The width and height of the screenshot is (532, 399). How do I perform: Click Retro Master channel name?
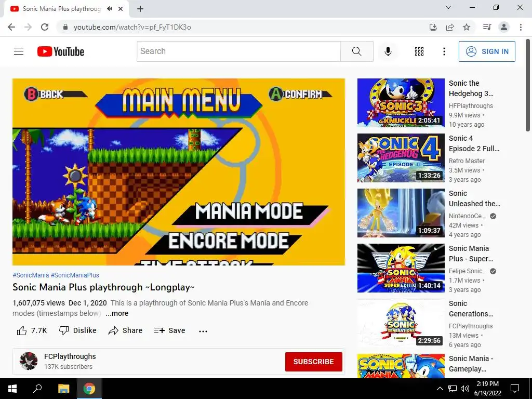[467, 161]
